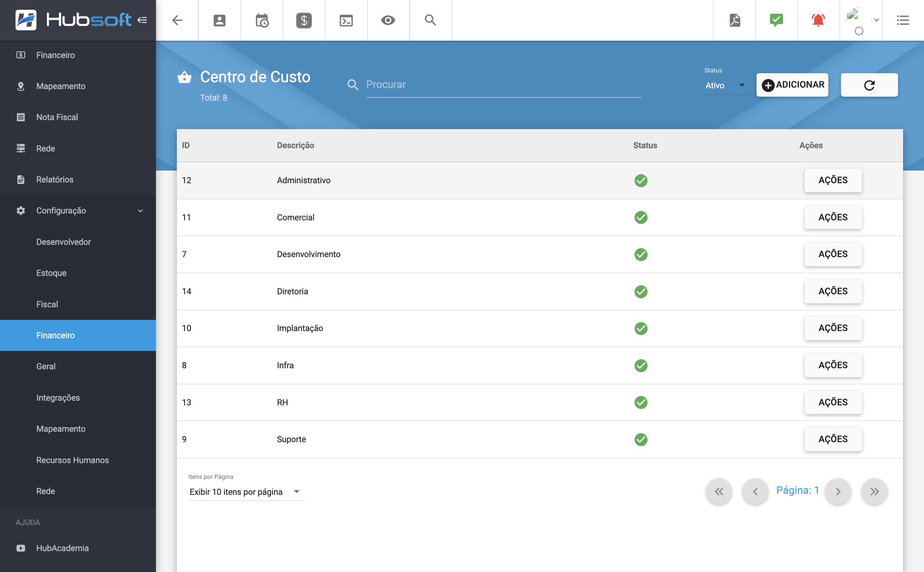This screenshot has width=924, height=572.
Task: Click the green status check for RH
Action: pyautogui.click(x=641, y=402)
